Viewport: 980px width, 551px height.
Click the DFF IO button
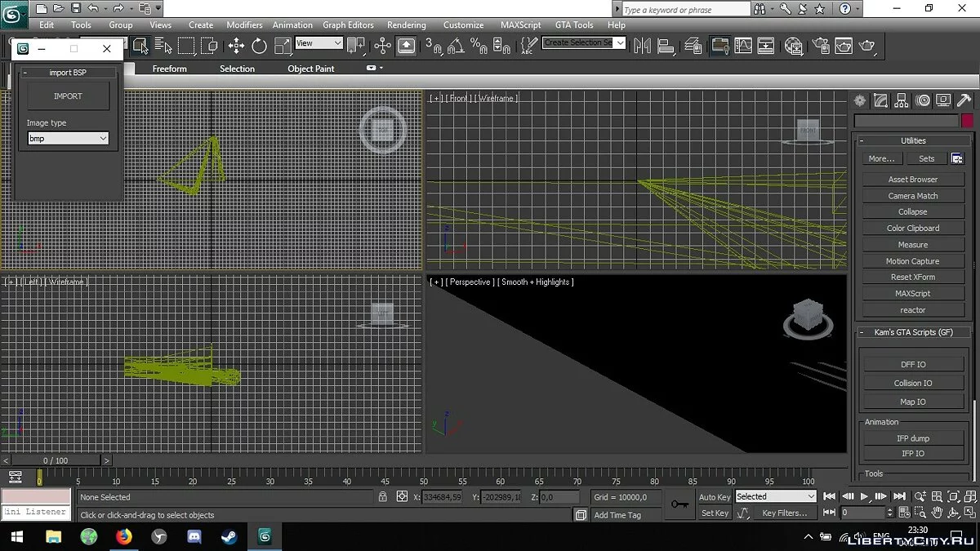click(912, 365)
